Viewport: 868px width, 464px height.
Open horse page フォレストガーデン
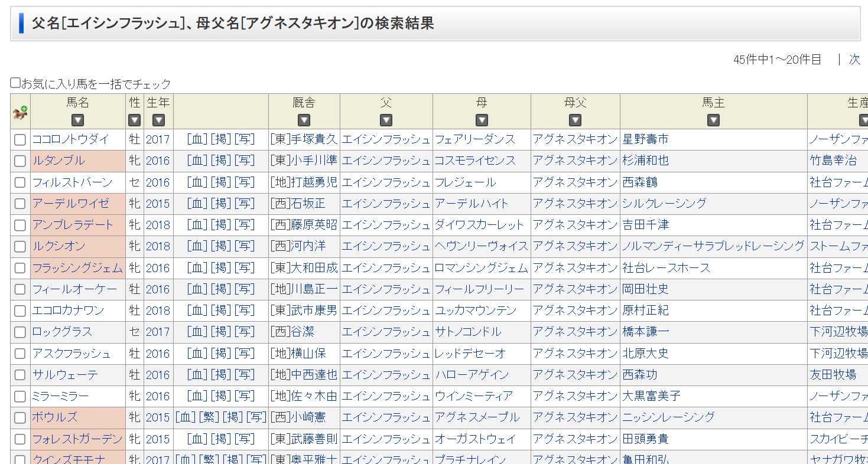coord(77,439)
